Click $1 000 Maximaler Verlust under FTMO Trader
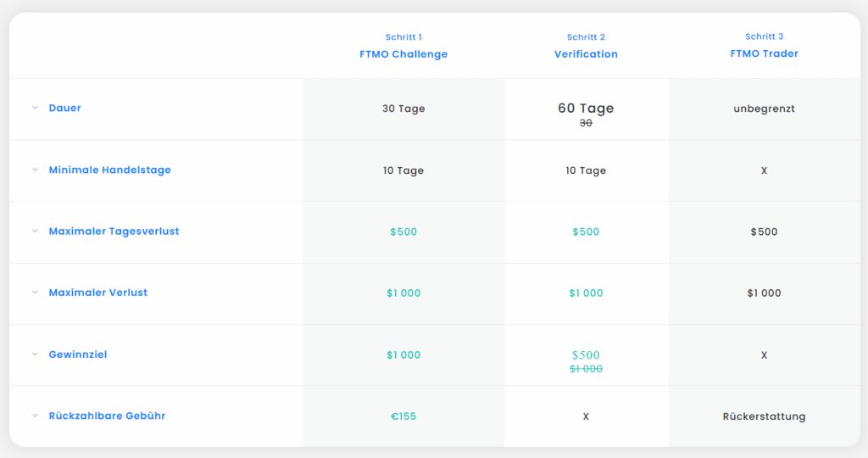The height and width of the screenshot is (458, 868). (x=764, y=293)
